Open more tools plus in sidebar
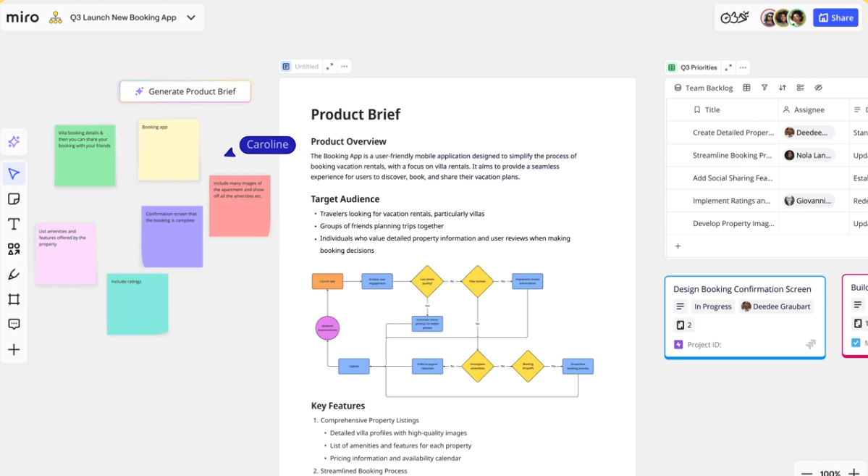 (14, 350)
